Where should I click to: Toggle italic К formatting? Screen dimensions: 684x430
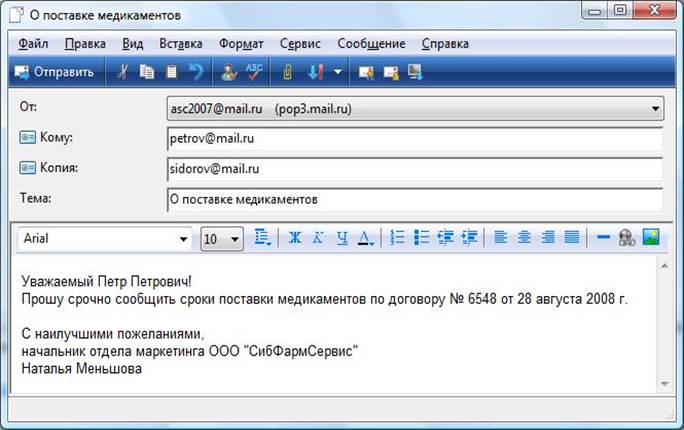(318, 238)
